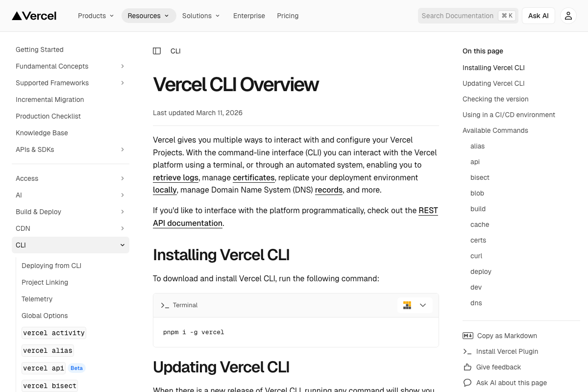This screenshot has height=392, width=588.
Task: Follow the certificates link
Action: point(253,177)
